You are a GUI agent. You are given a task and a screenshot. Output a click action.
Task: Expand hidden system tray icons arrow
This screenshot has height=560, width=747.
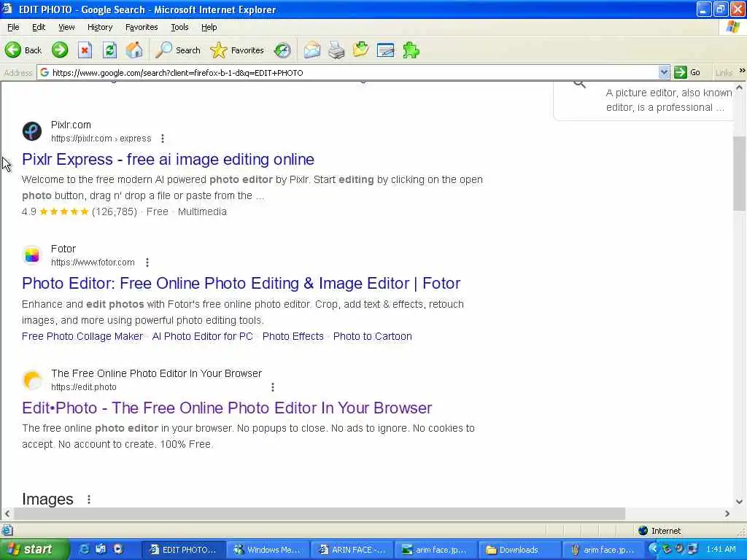[x=653, y=549]
